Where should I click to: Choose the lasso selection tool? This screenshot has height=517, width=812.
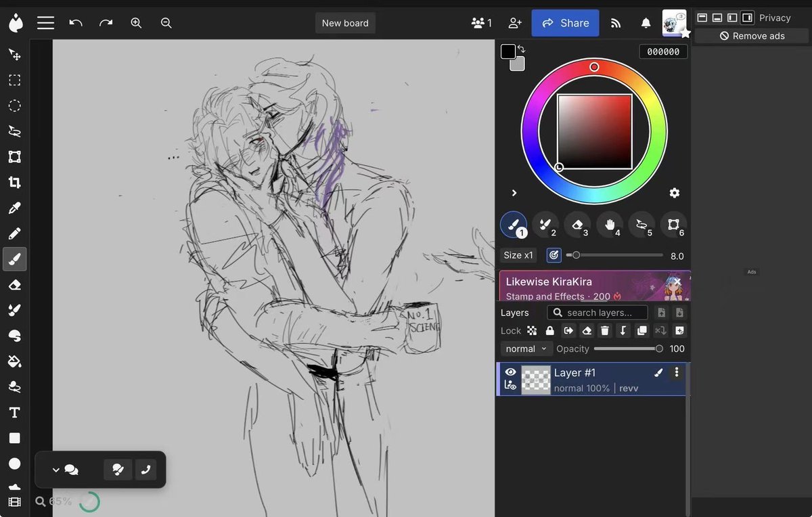point(14,131)
